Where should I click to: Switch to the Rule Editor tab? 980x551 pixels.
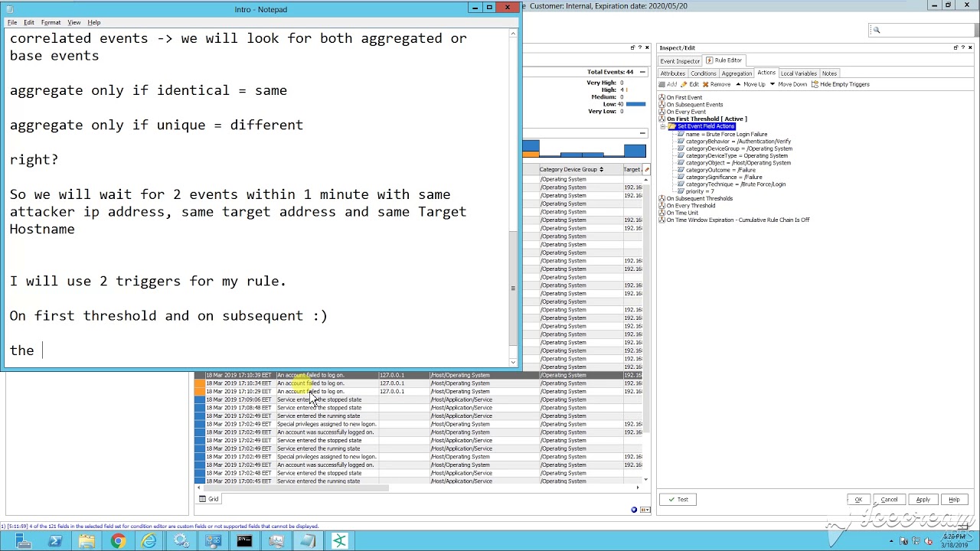click(x=724, y=60)
